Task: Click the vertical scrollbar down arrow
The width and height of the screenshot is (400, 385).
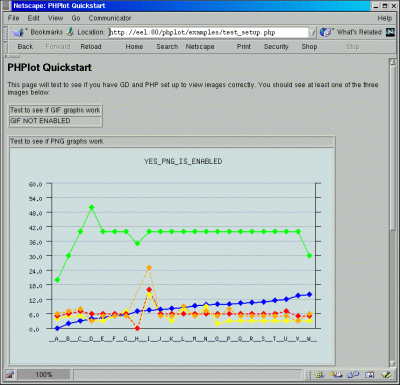Action: point(392,363)
